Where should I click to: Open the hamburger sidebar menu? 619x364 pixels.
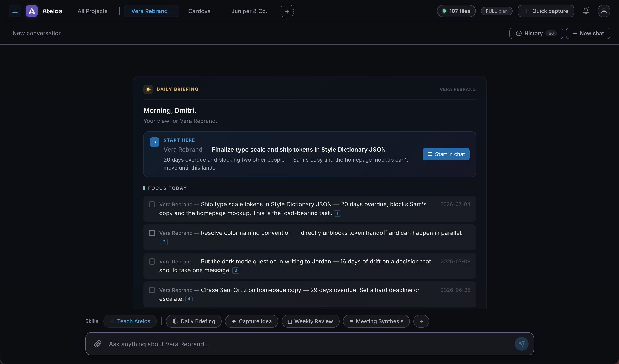15,11
